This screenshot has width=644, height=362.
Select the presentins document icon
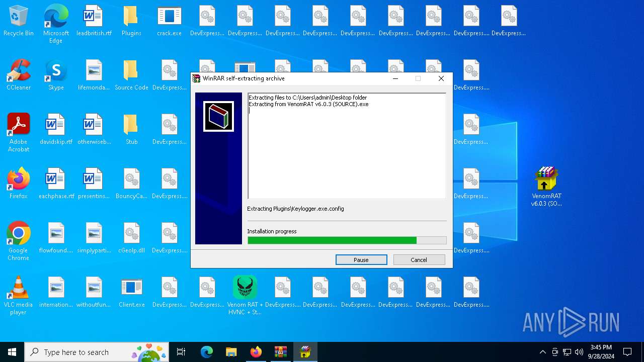click(94, 184)
